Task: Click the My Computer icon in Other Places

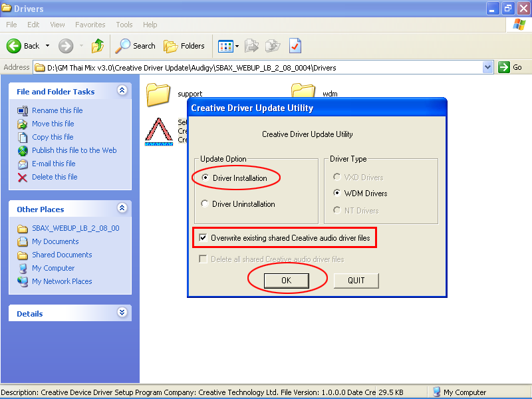Action: [x=23, y=269]
